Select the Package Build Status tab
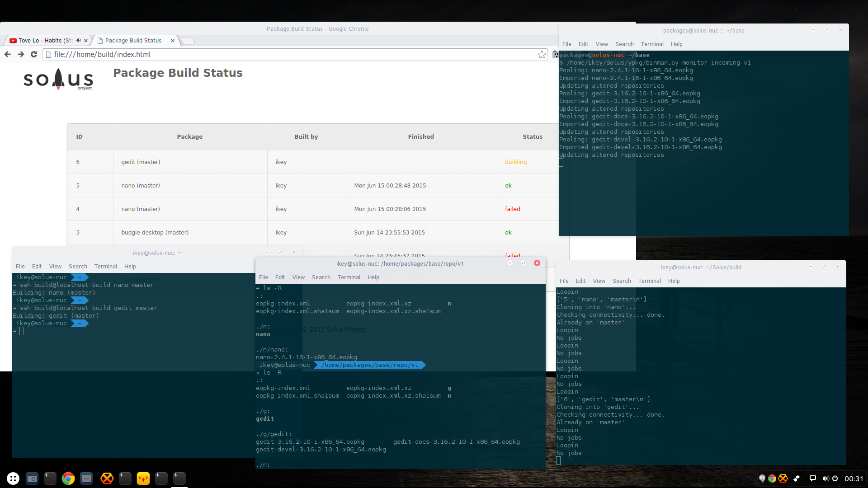Image resolution: width=868 pixels, height=488 pixels. [x=133, y=41]
